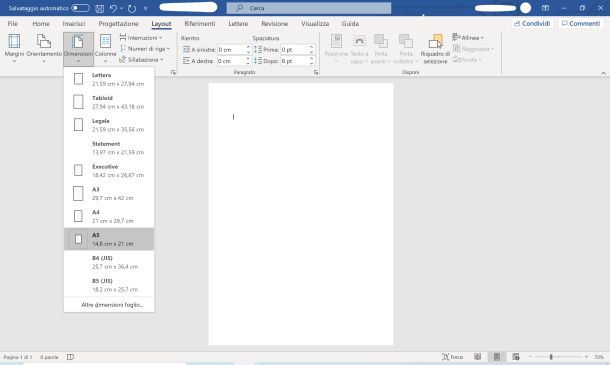
Task: Open the Imposta pagina dialog launcher
Action: (x=174, y=72)
